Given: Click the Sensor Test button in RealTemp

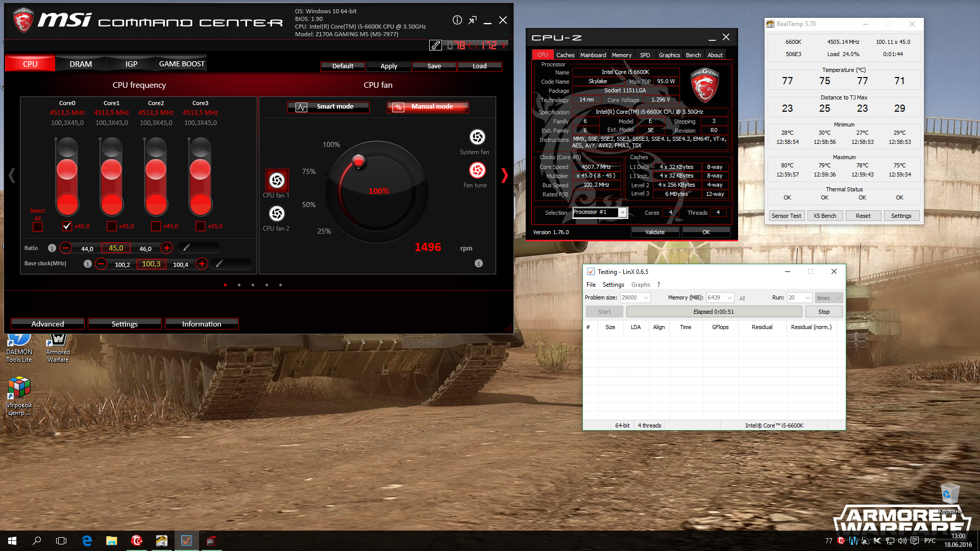Looking at the screenshot, I should point(786,216).
